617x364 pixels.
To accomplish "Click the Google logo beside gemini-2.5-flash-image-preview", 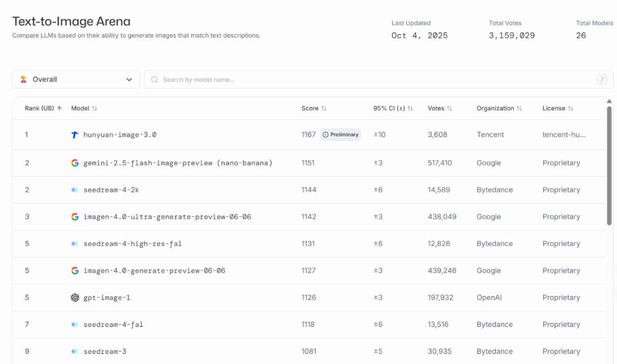I will (x=75, y=163).
